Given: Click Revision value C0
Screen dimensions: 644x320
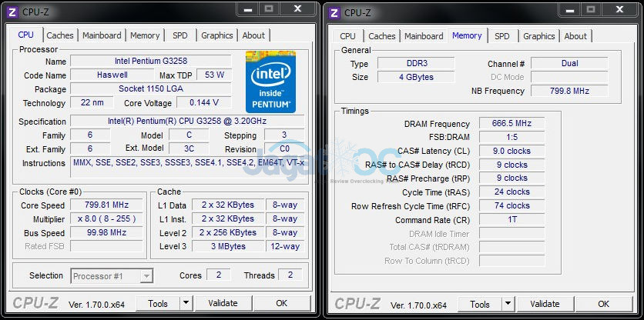Looking at the screenshot, I should (x=284, y=148).
